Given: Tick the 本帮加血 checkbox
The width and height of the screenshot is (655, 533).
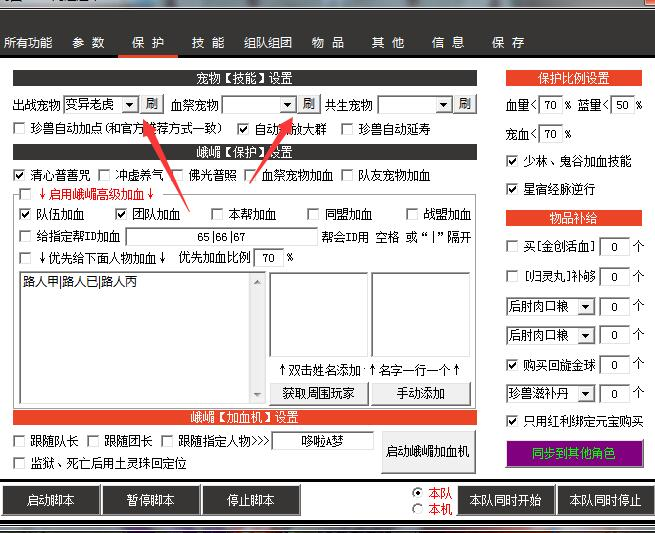Looking at the screenshot, I should 218,214.
